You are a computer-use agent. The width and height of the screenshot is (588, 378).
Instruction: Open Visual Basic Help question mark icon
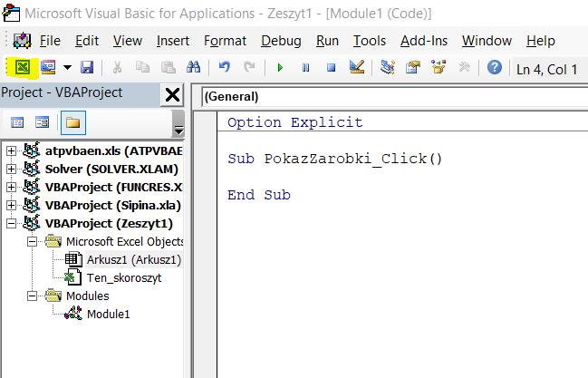tap(495, 68)
